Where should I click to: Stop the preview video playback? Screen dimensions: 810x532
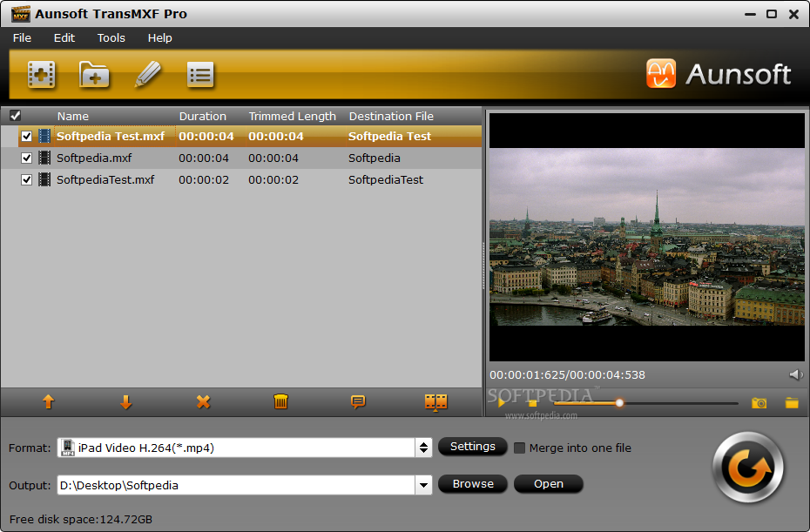point(532,403)
